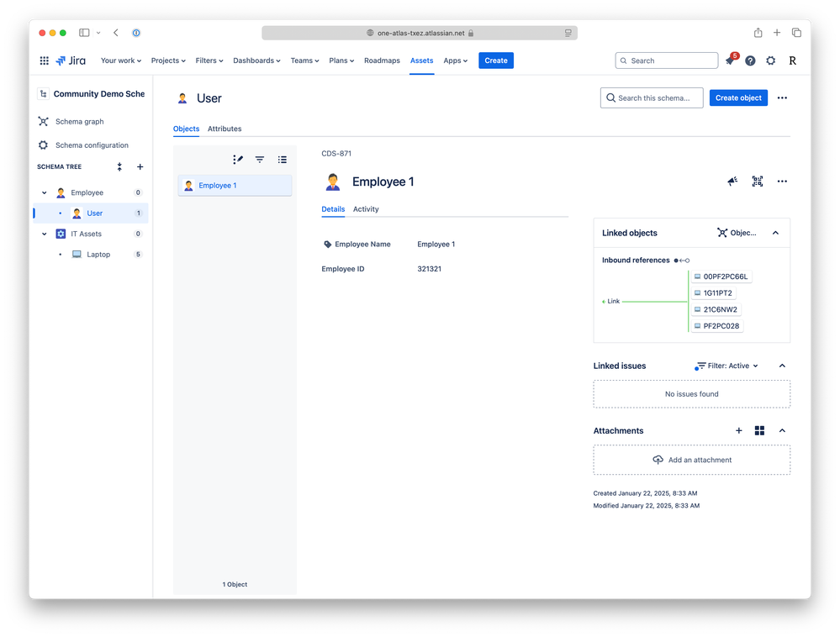Collapse all in schema tree icon
The width and height of the screenshot is (840, 637).
coord(119,167)
